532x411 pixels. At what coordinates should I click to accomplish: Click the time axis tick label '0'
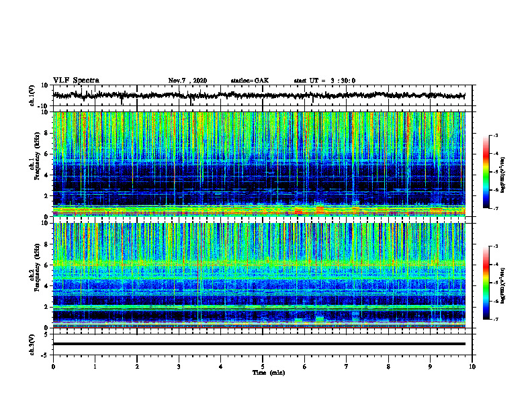click(53, 367)
